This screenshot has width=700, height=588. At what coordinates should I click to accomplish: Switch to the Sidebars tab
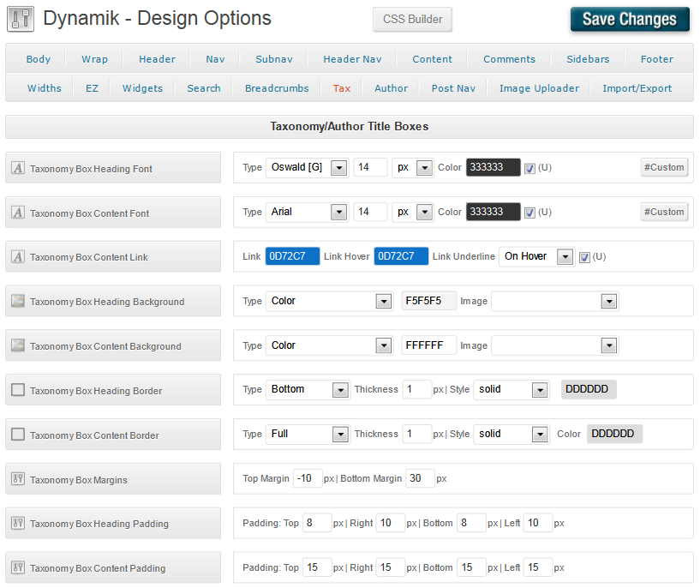588,59
